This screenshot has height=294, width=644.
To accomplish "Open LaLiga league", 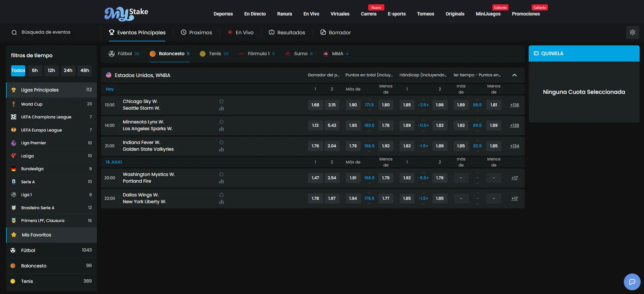I will click(51, 156).
